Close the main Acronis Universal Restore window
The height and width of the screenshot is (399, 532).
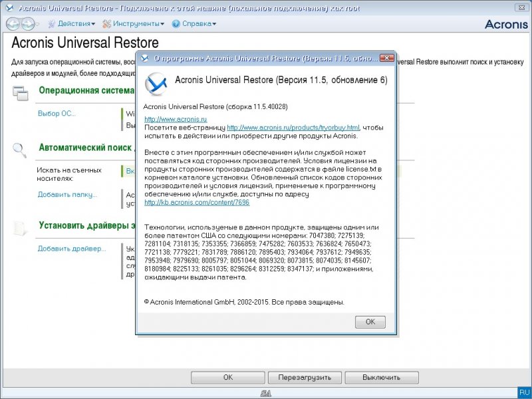tap(522, 7)
